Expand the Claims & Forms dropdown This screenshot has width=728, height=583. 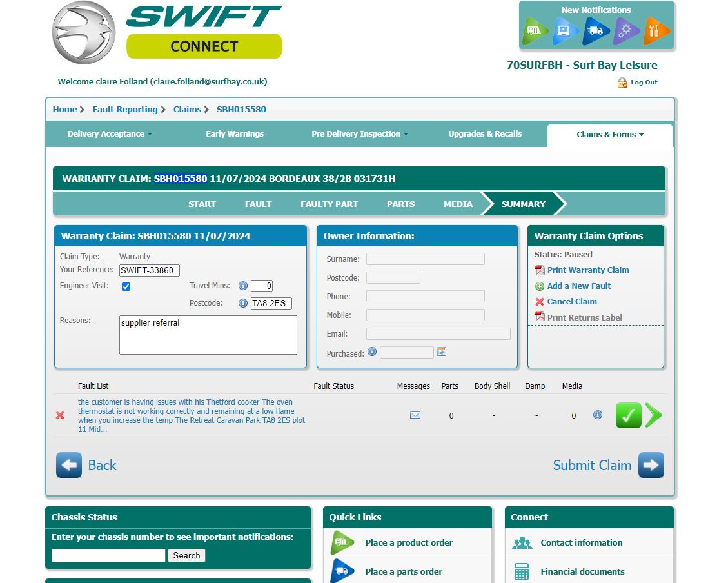[x=610, y=135]
